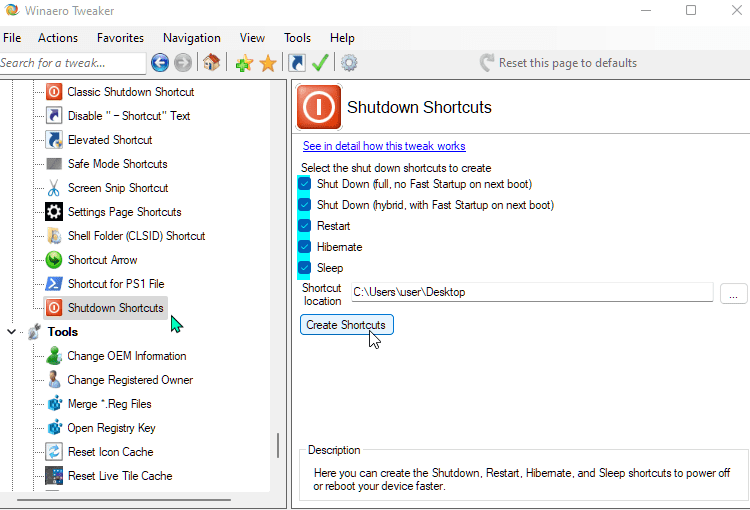Toggle the Sleep checkbox
The image size is (750, 510).
point(305,268)
